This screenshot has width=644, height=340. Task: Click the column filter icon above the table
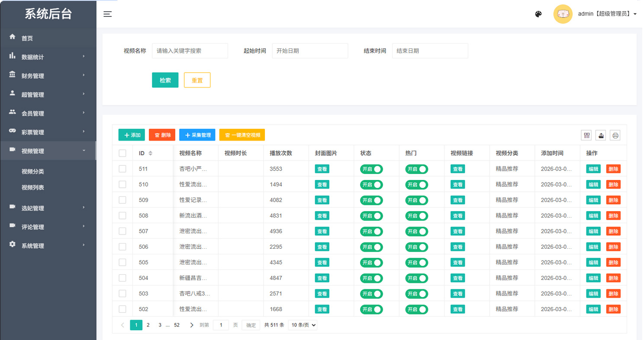[x=586, y=135]
